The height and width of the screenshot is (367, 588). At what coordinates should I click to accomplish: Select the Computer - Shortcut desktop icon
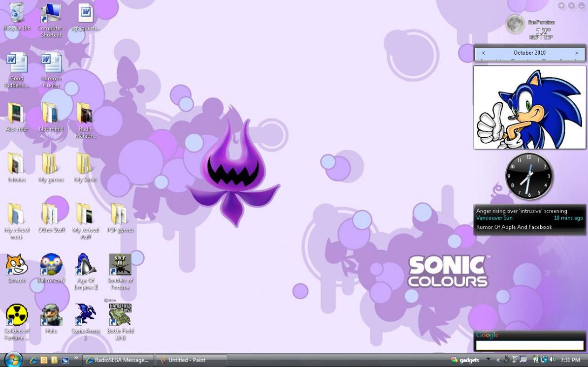pos(51,20)
